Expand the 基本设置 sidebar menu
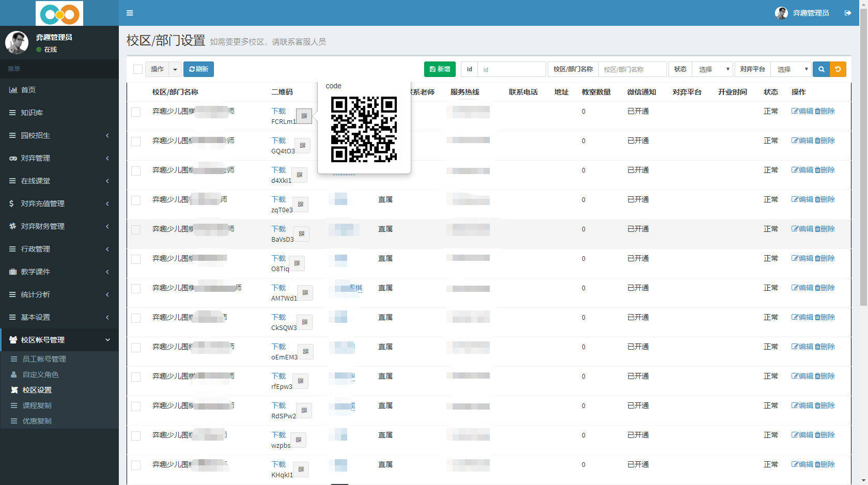 click(x=59, y=317)
